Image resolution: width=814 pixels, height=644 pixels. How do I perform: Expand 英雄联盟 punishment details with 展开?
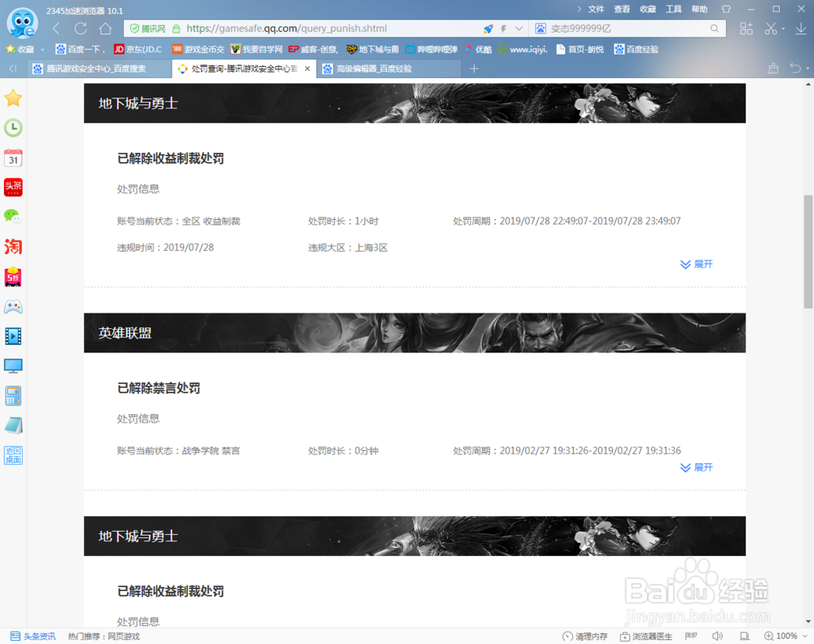696,467
